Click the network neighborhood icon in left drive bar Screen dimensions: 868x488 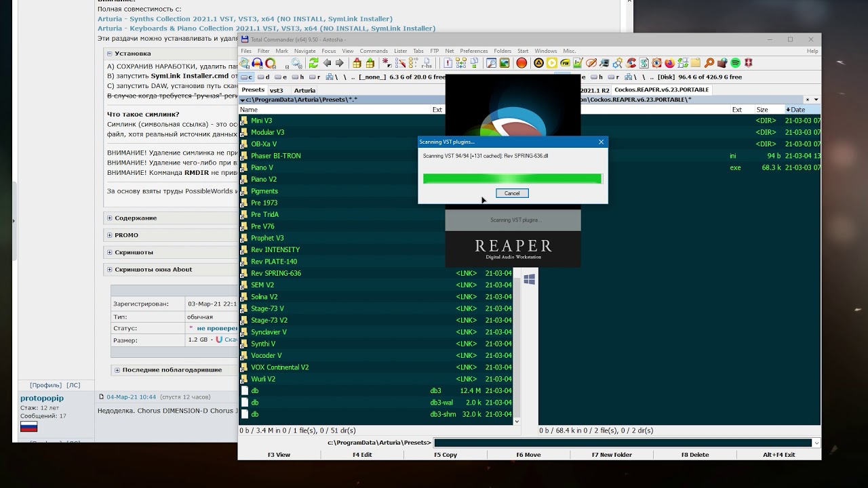pos(330,77)
